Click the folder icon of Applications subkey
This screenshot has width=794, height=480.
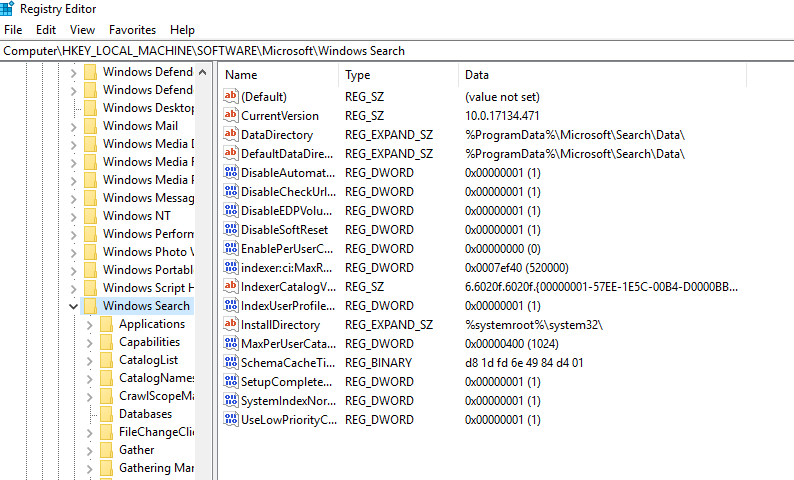[x=106, y=324]
